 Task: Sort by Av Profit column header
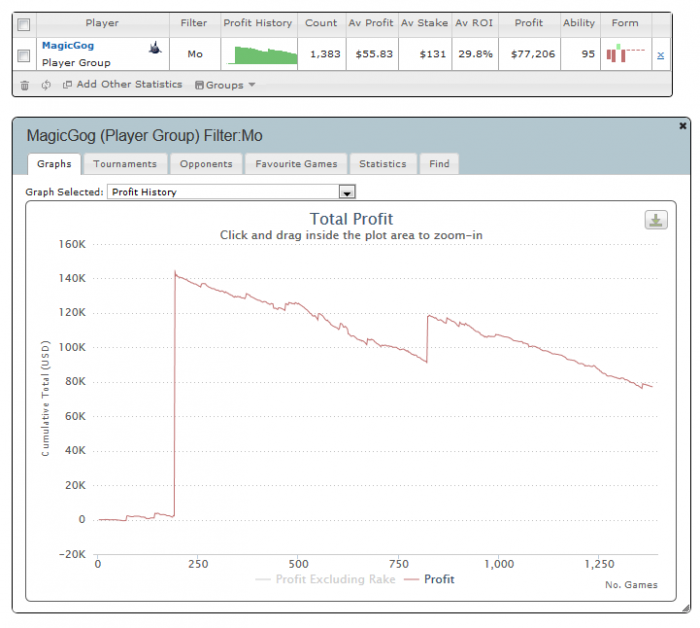[371, 23]
